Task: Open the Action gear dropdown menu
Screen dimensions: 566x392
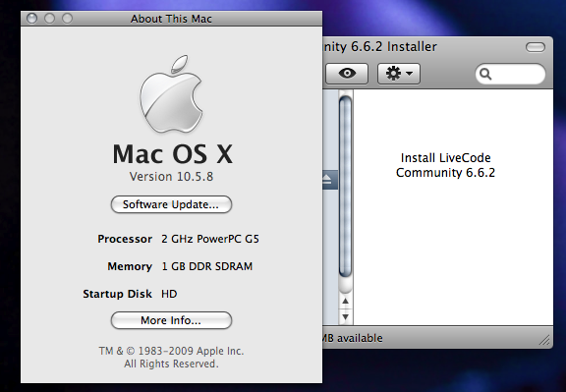Action: pyautogui.click(x=399, y=74)
